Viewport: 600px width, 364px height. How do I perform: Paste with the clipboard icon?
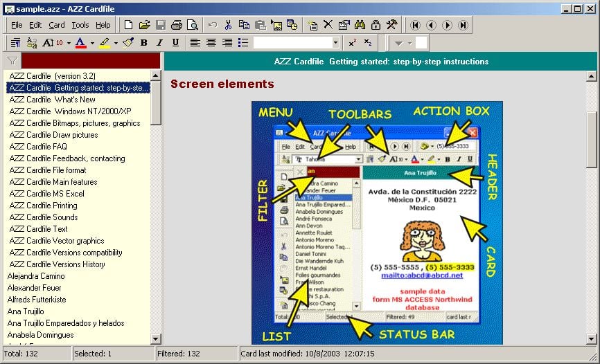point(261,25)
